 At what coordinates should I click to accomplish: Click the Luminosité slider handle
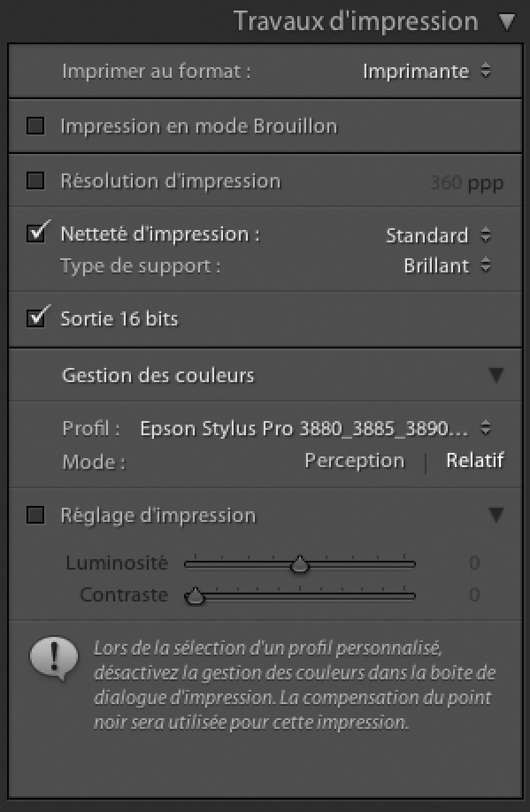(299, 564)
